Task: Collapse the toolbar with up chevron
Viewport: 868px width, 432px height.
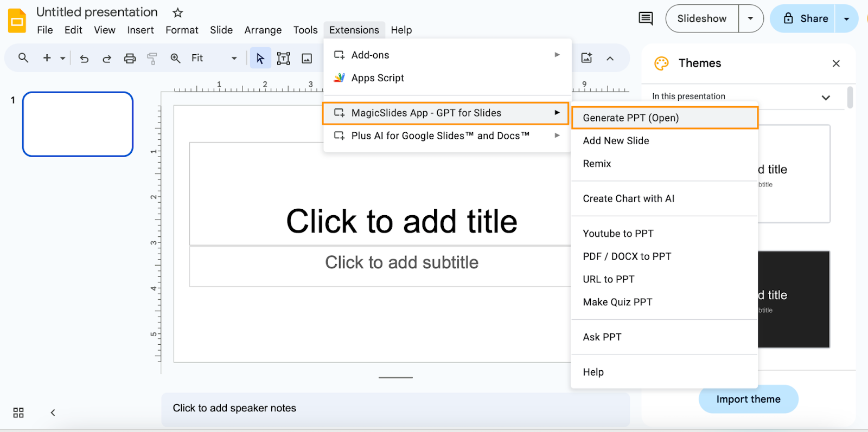Action: point(610,59)
